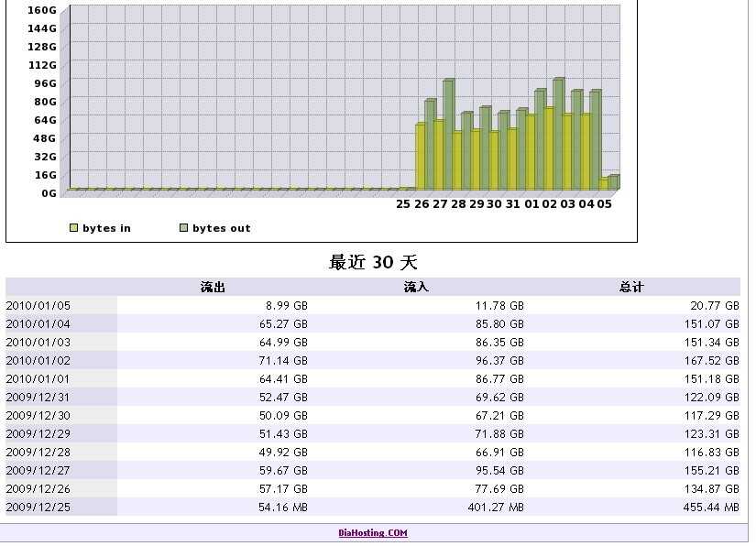Image resolution: width=756 pixels, height=546 pixels.
Task: Click the small traffic bar above label 05
Action: tap(608, 183)
